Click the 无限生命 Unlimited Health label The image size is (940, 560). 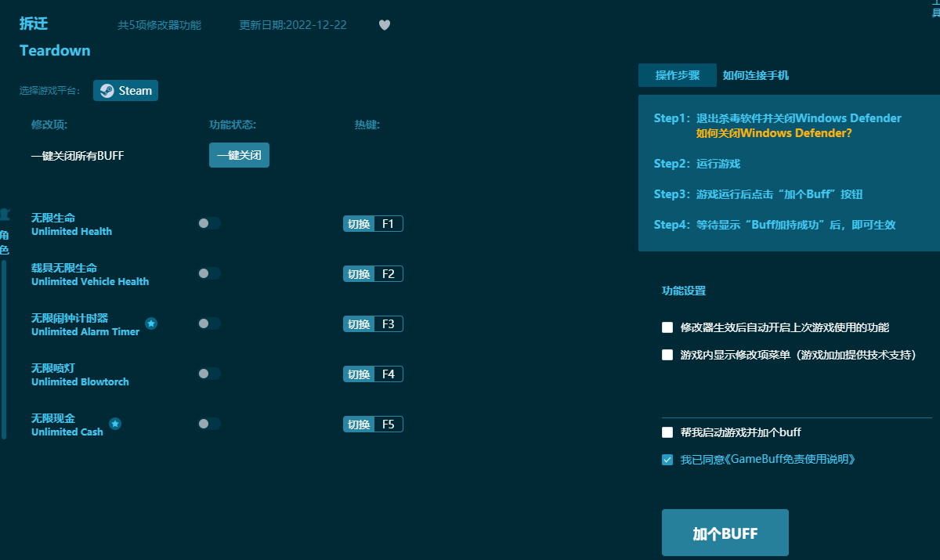[x=71, y=224]
